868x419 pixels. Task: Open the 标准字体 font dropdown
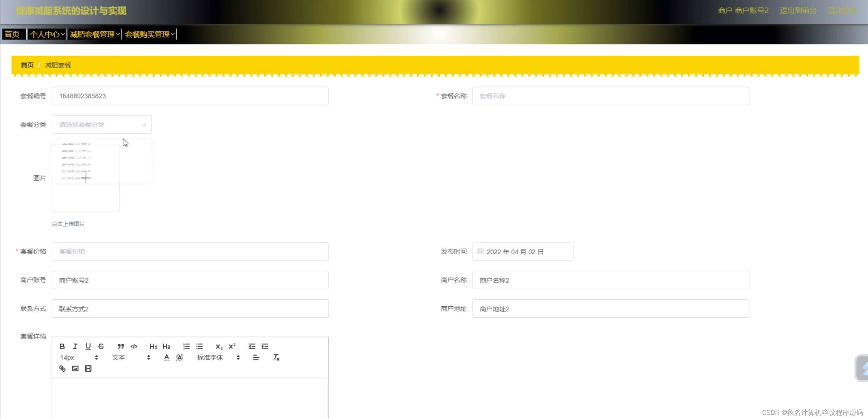[218, 357]
